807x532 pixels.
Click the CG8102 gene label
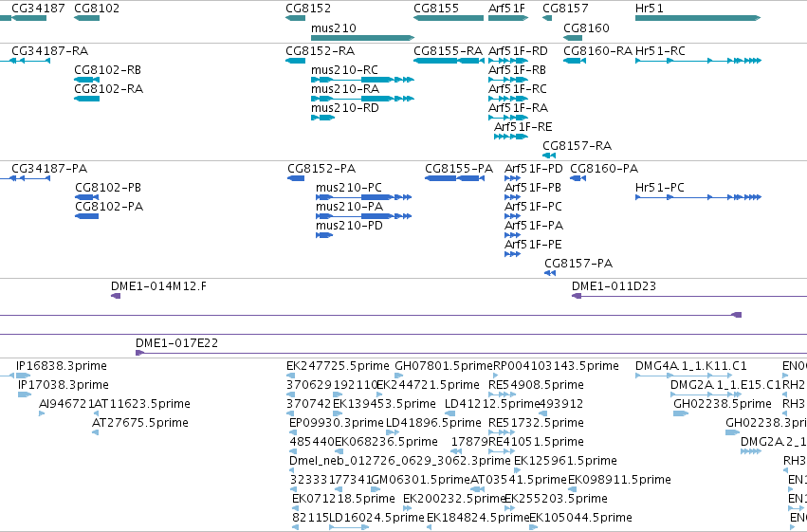point(97,9)
